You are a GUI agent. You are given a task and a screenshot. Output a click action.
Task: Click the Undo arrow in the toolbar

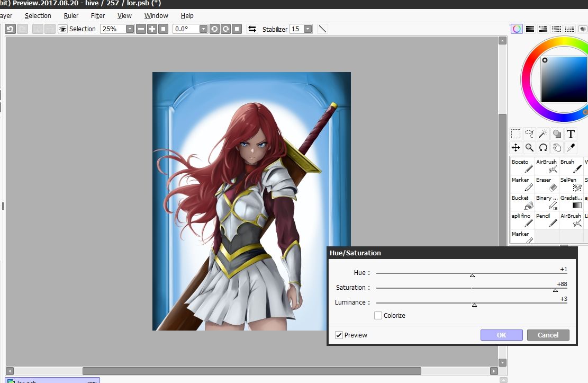click(x=10, y=29)
